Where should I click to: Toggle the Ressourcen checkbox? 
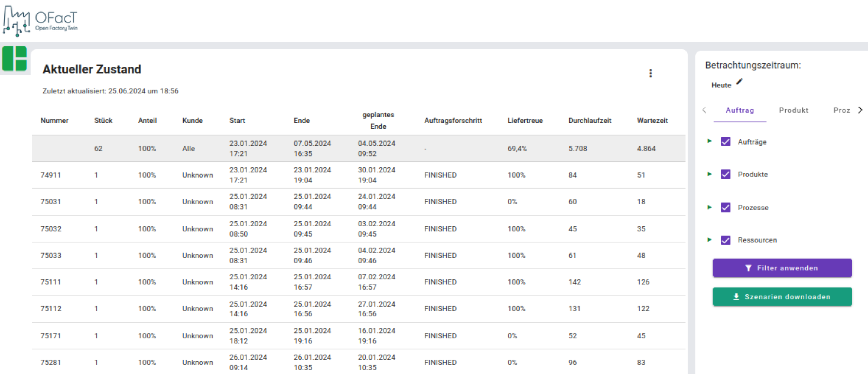point(726,240)
